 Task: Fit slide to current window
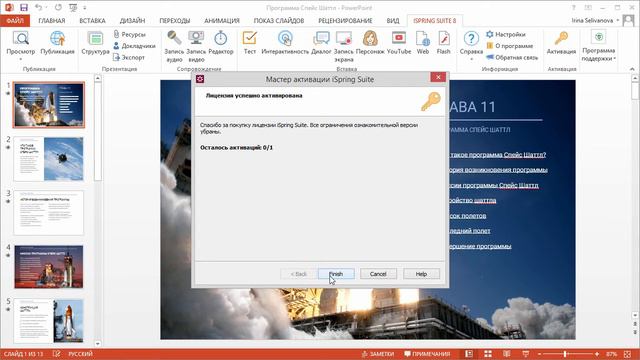click(x=628, y=354)
